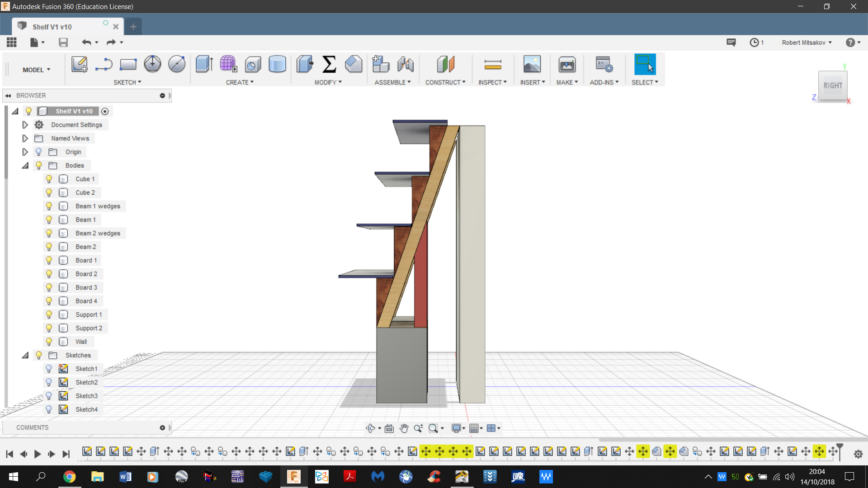The height and width of the screenshot is (488, 868).
Task: Select the Line sketch tool
Action: click(x=104, y=64)
